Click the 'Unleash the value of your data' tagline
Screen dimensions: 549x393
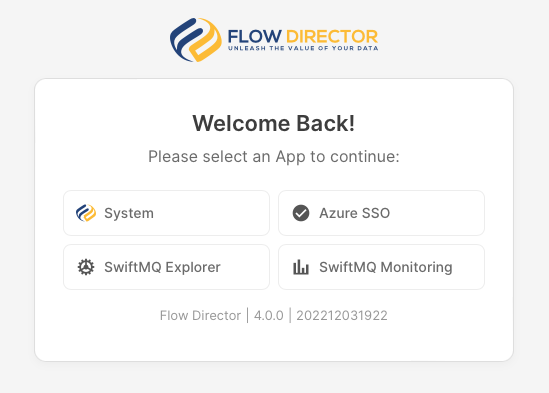pos(303,48)
